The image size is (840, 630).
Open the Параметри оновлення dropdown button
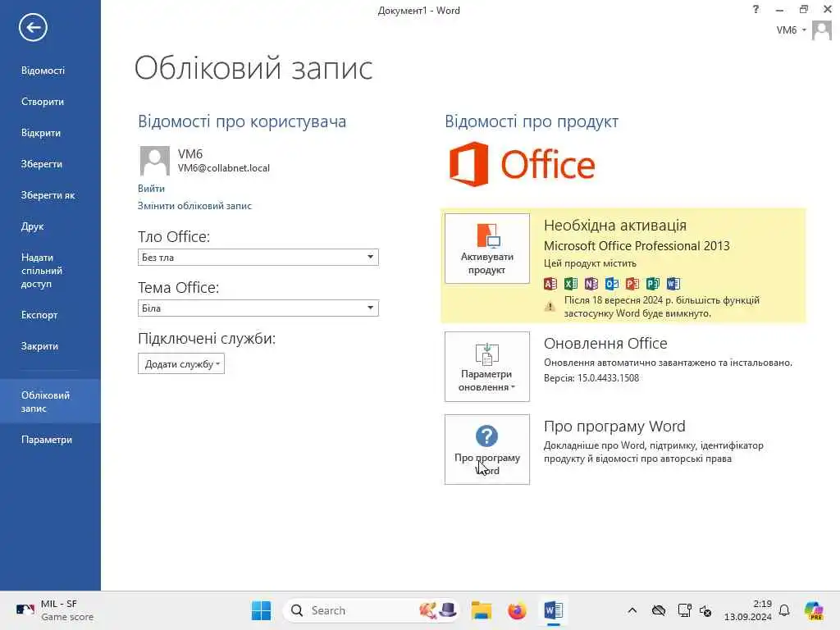(487, 367)
